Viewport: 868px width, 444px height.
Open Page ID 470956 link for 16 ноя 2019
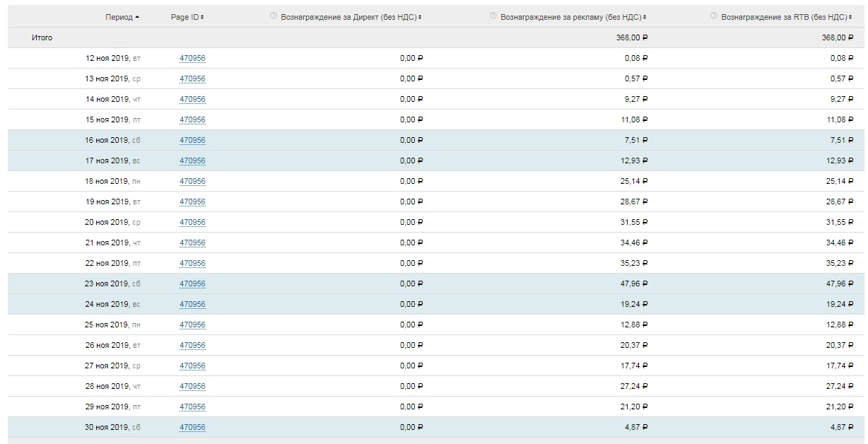192,140
